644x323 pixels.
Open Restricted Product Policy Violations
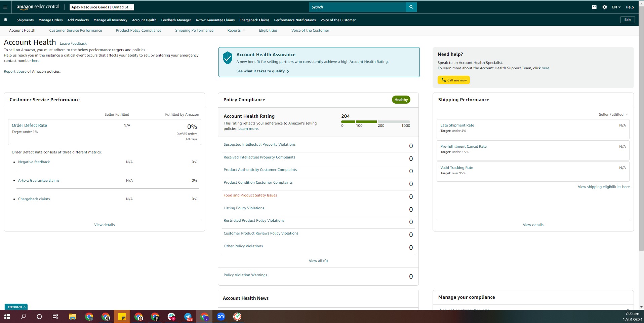click(x=254, y=220)
